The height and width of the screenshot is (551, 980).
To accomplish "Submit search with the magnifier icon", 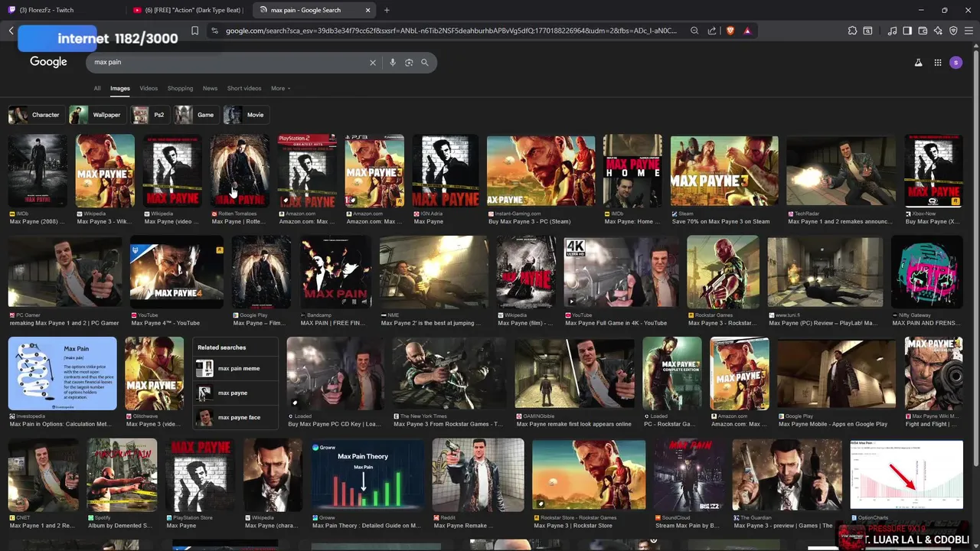I will 425,63.
